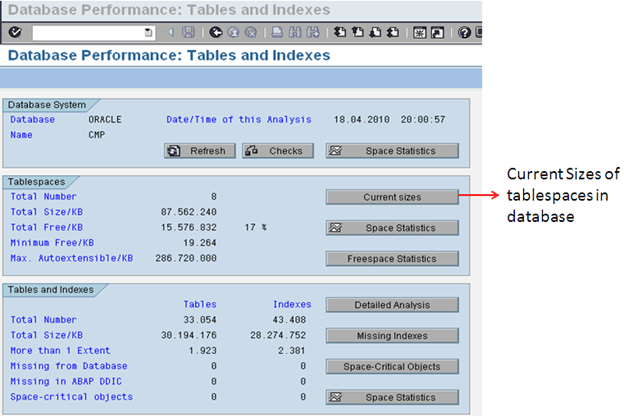The image size is (624, 416).
Task: Click indexes total size '28.274.752'
Action: click(278, 336)
